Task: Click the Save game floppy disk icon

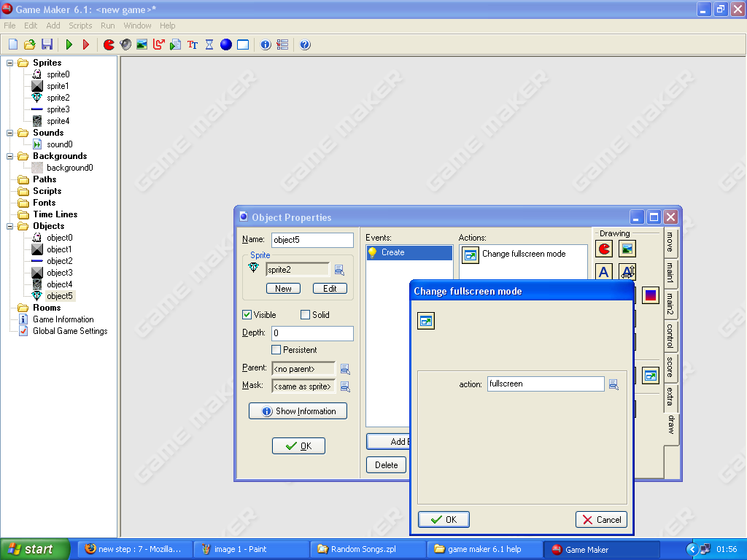Action: click(47, 44)
